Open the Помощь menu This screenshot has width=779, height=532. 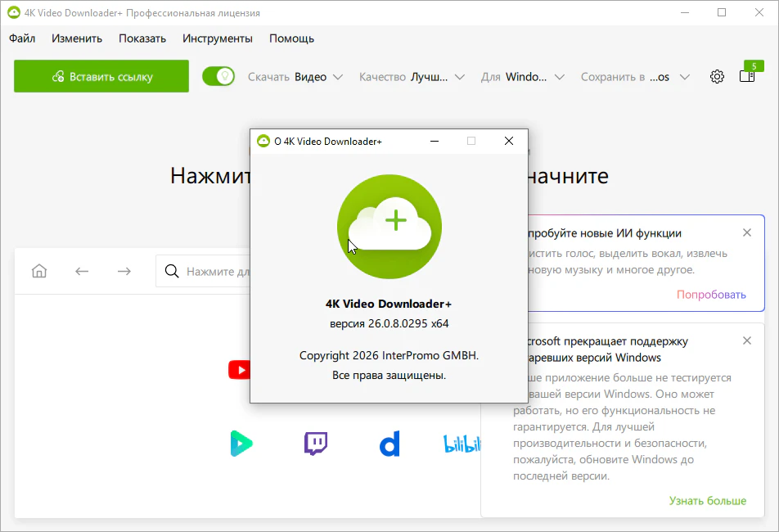coord(291,38)
